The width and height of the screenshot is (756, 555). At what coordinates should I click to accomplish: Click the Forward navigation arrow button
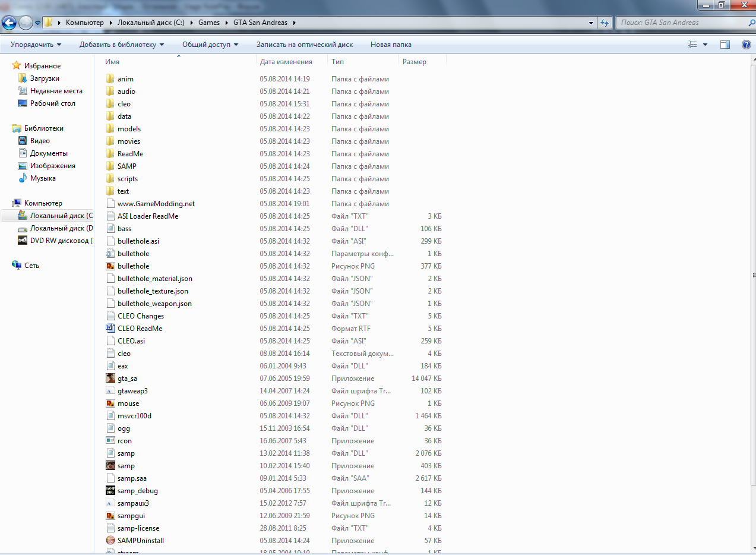tap(26, 23)
